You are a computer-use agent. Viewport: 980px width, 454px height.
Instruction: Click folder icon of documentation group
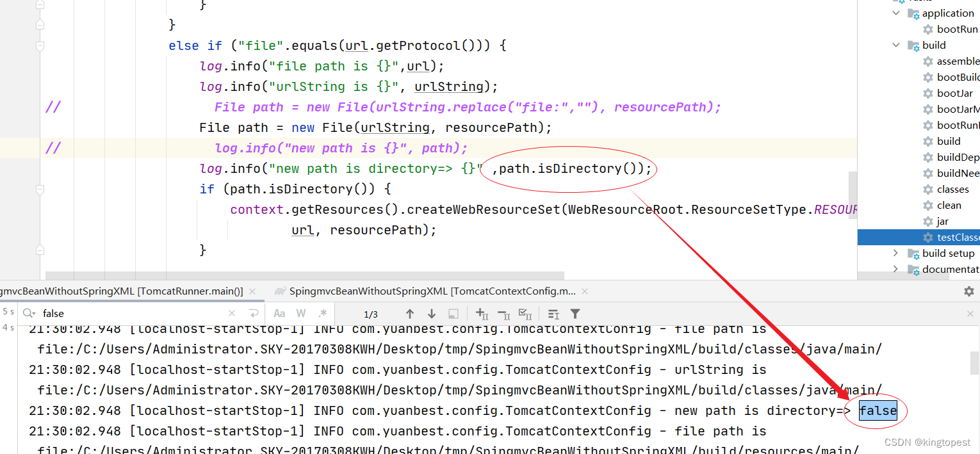[913, 270]
